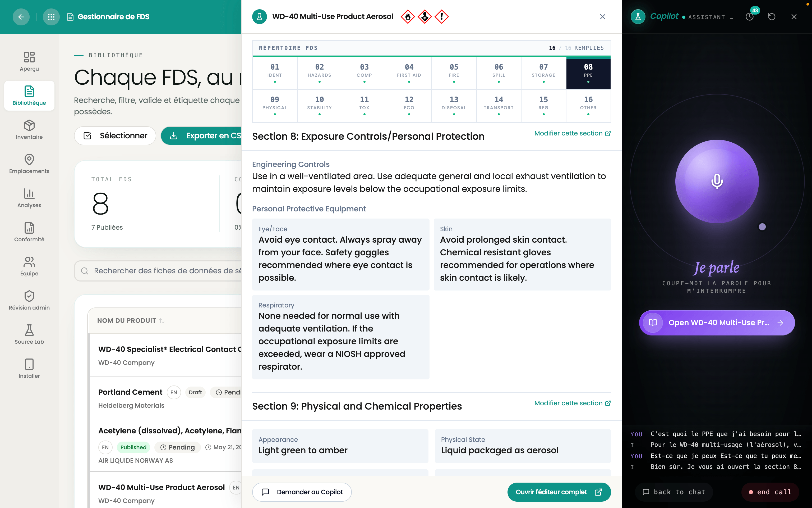Click Demander au Copilot button
812x508 pixels.
pyautogui.click(x=302, y=492)
